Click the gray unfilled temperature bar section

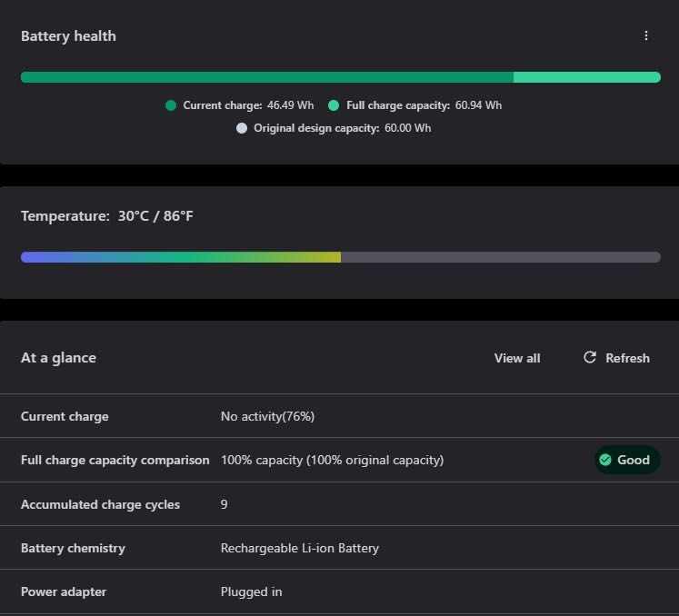(501, 257)
